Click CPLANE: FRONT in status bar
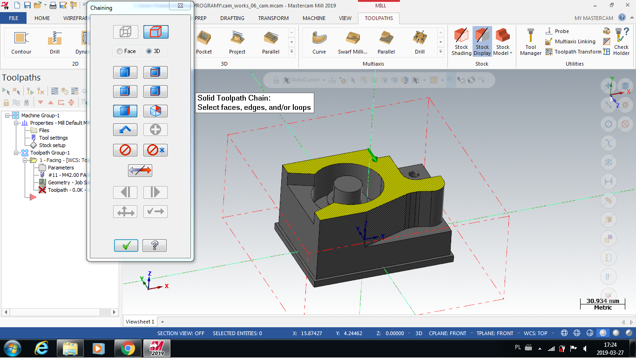The image size is (636, 364). [x=447, y=333]
